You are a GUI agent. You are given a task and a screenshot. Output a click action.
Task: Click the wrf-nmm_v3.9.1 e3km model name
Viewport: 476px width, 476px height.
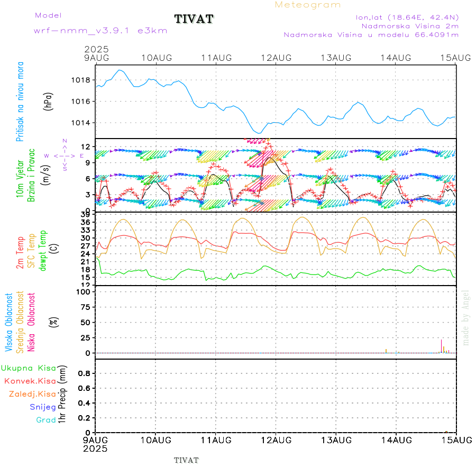click(x=100, y=31)
